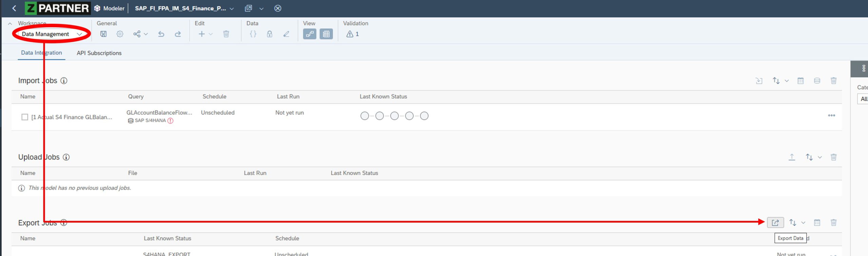Open model preferences gear icon
Viewport: 868px width, 256px height.
[120, 34]
